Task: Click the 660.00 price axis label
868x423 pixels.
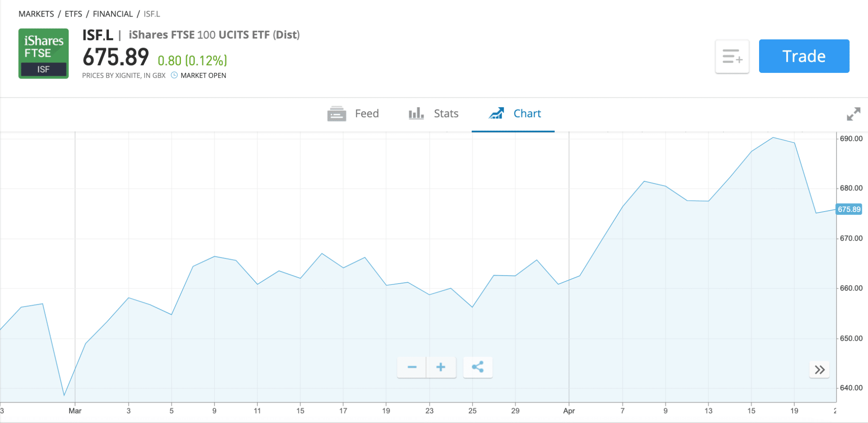Action: [851, 288]
